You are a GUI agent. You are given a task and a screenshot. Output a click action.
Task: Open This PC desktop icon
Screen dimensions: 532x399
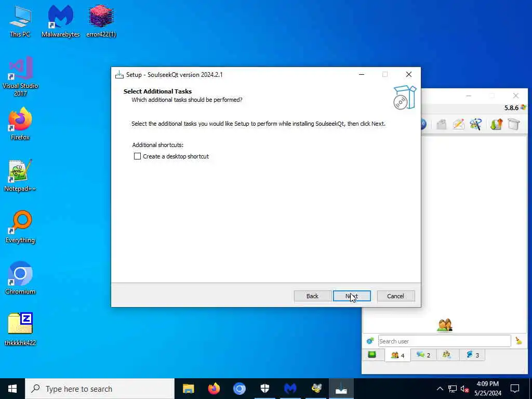tap(20, 21)
